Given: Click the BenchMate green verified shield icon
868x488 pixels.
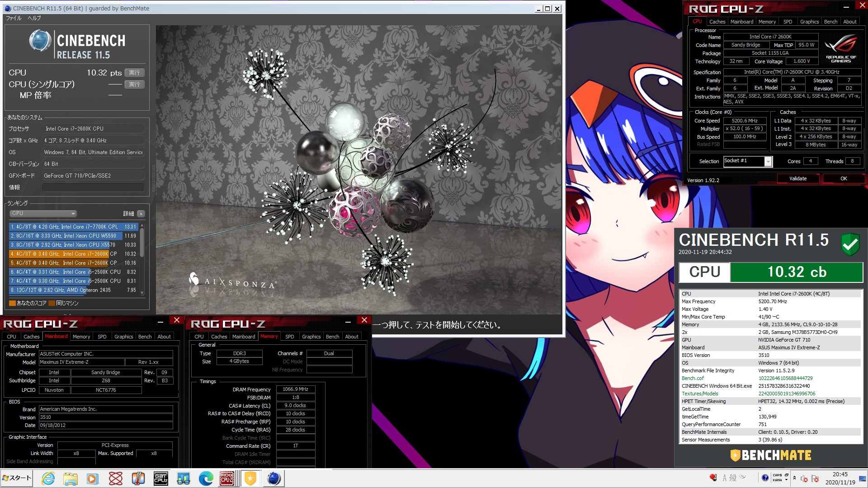Looking at the screenshot, I should pyautogui.click(x=850, y=244).
